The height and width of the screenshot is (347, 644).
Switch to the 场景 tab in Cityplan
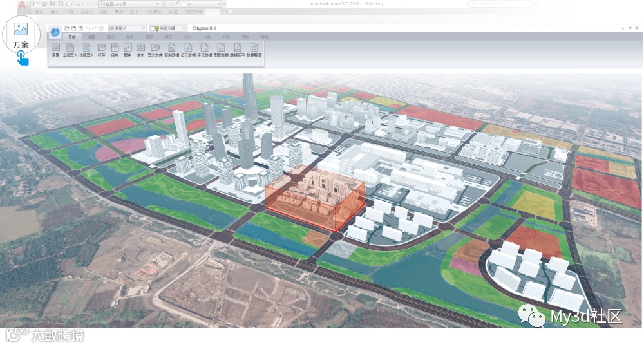tap(130, 37)
